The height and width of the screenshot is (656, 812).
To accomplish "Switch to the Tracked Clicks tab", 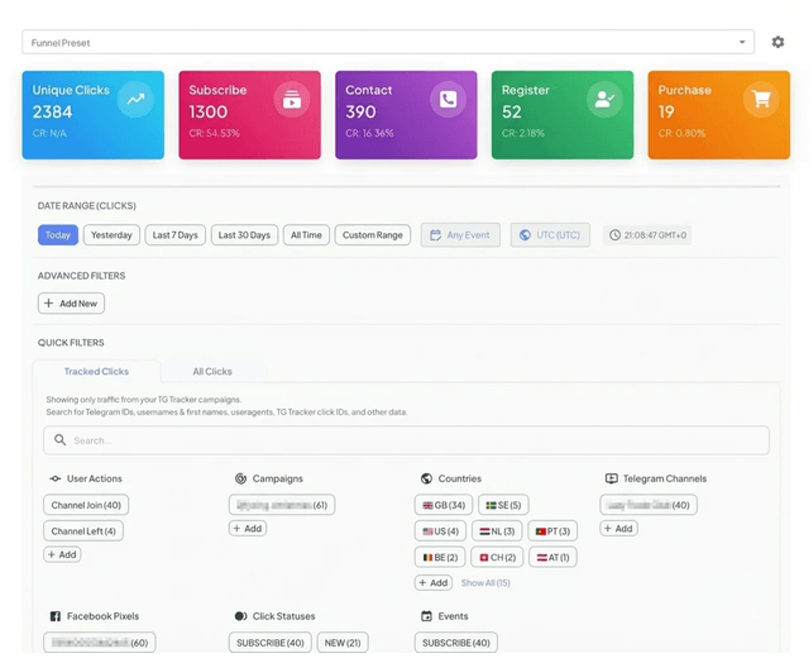I will tap(96, 372).
